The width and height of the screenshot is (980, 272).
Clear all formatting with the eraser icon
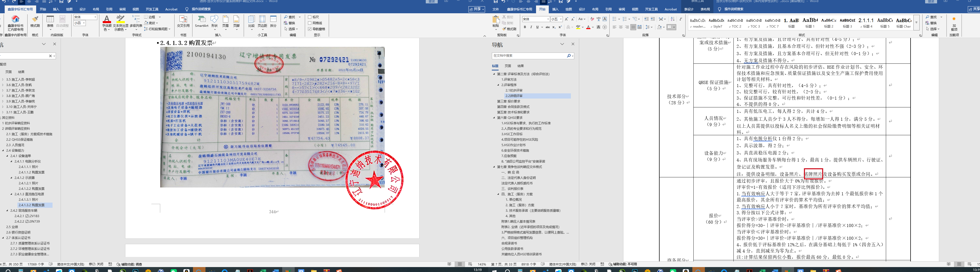[x=592, y=19]
